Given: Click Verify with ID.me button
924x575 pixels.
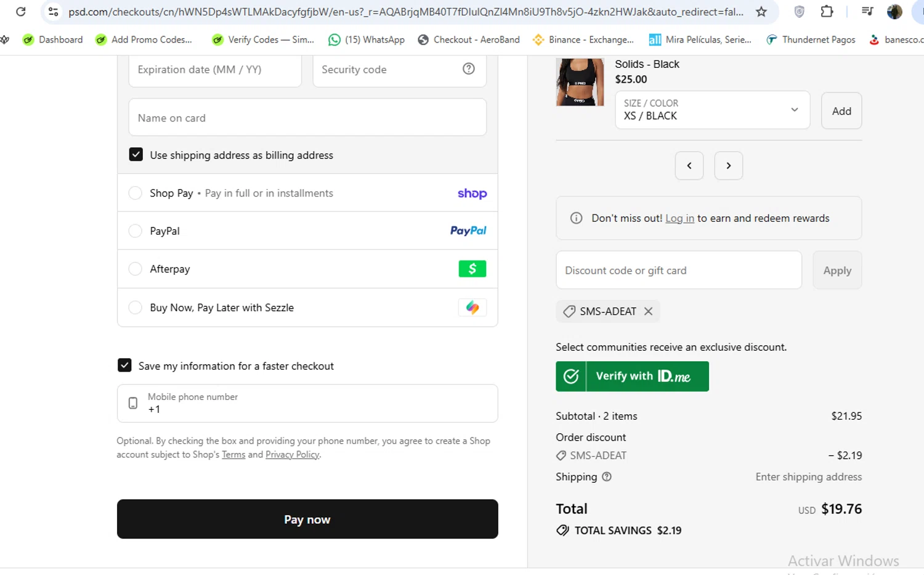Looking at the screenshot, I should 632,376.
